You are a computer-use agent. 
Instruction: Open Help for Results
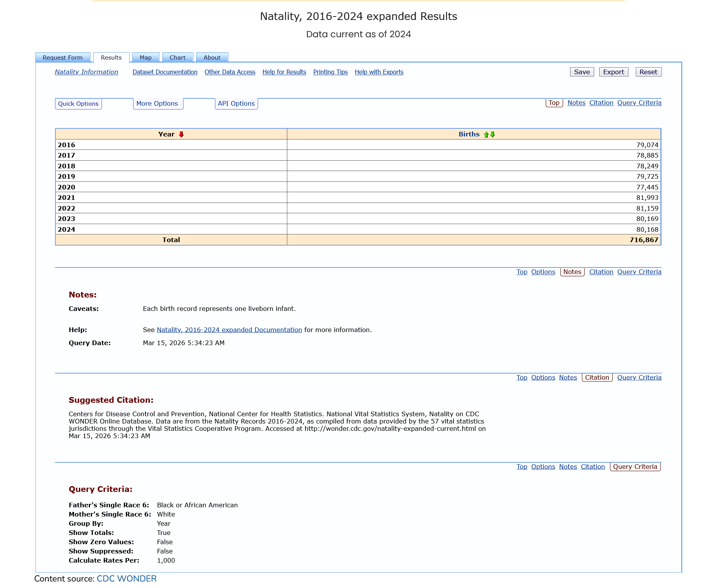[x=284, y=72]
